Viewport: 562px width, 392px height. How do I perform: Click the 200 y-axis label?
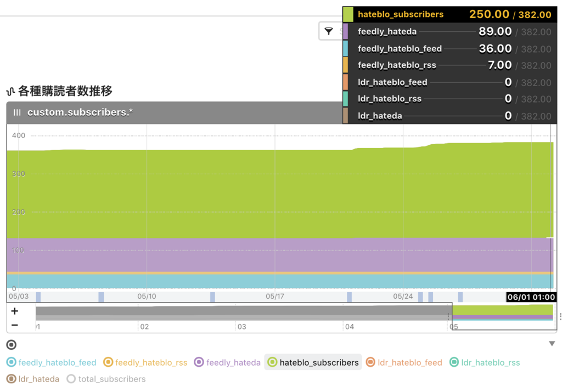pos(19,212)
